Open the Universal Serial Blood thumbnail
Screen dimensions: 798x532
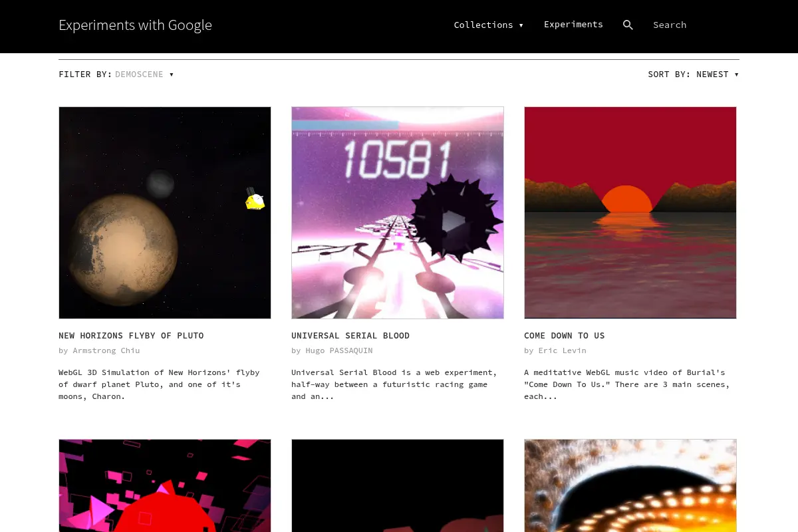coord(398,213)
